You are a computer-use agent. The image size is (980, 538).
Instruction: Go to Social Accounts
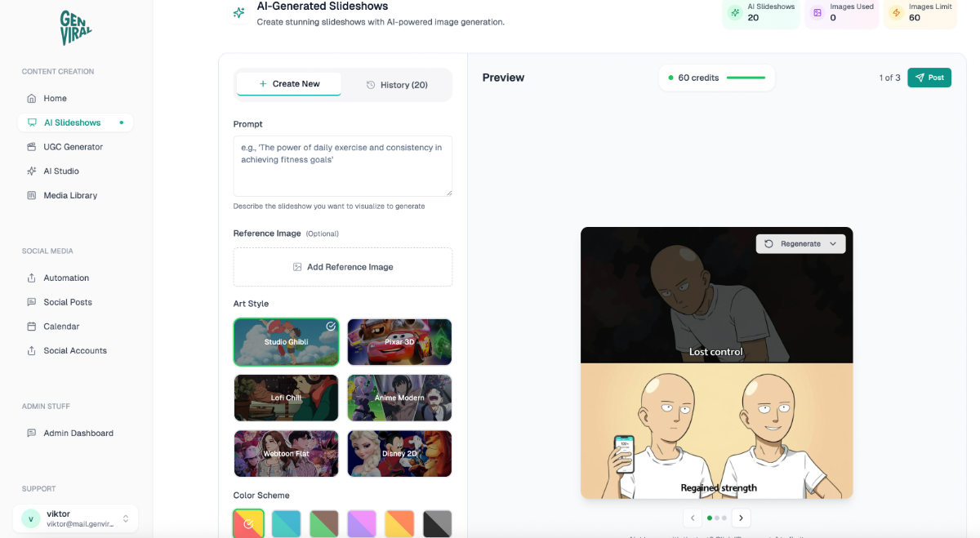[x=75, y=351]
